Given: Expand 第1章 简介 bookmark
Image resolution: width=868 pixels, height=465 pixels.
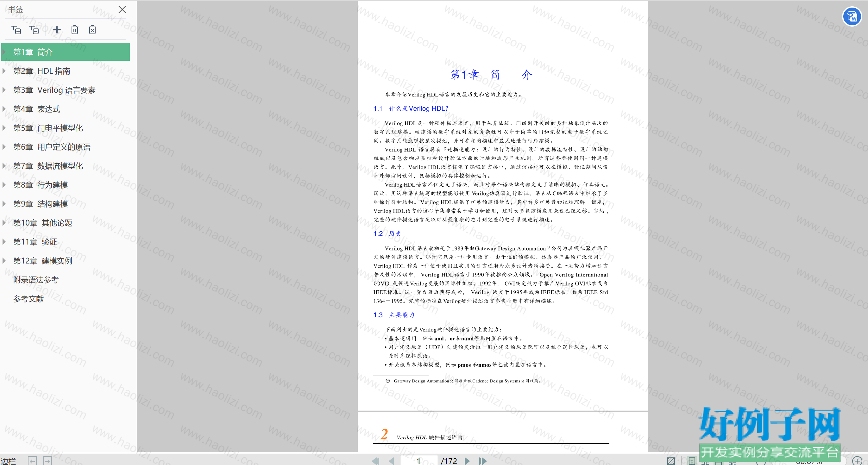Looking at the screenshot, I should click(x=4, y=52).
